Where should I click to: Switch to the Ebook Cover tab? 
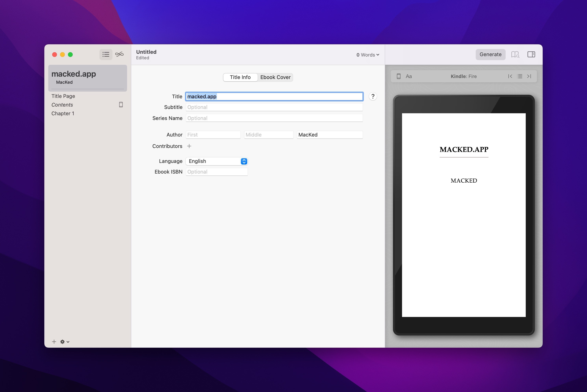point(275,77)
